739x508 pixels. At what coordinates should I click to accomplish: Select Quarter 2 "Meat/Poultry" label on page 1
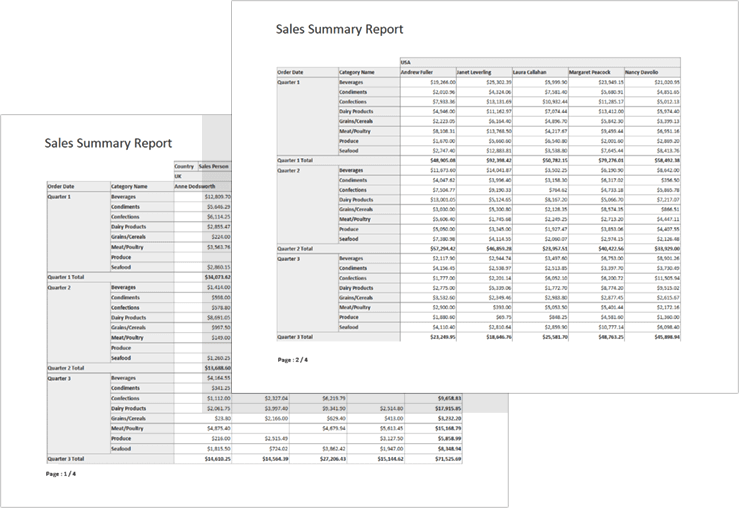[127, 337]
